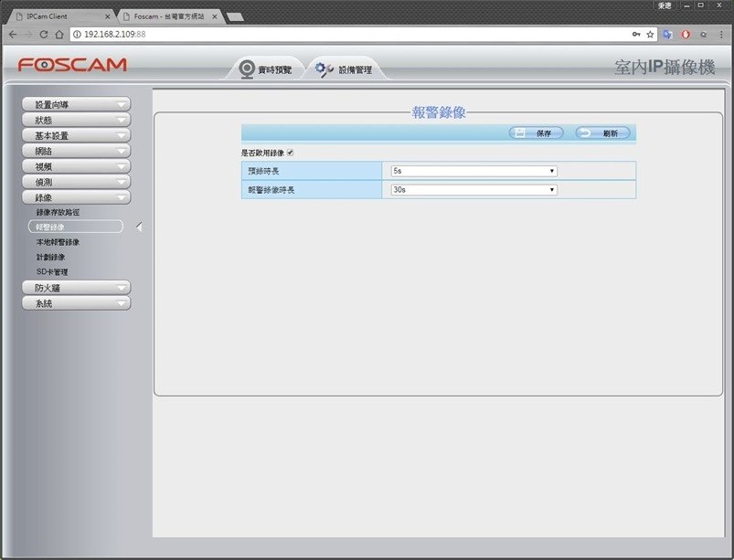The height and width of the screenshot is (560, 734).
Task: Expand the 防火牆 menu section
Action: click(76, 287)
